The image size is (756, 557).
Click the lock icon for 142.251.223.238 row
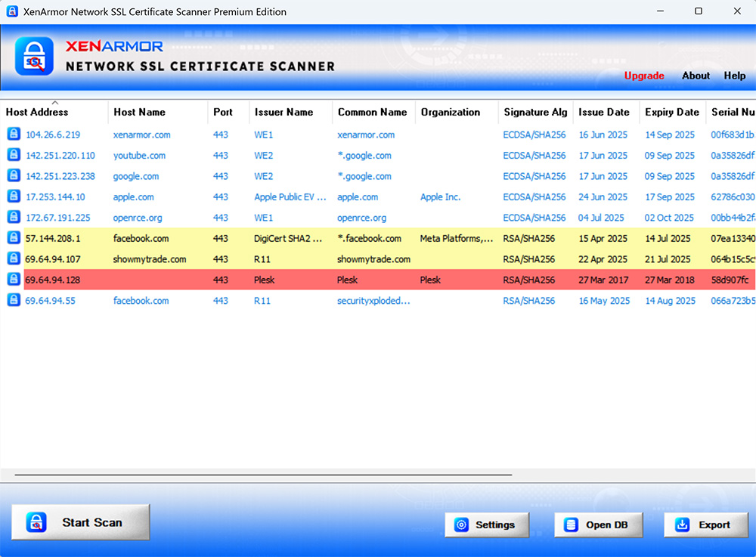(x=14, y=175)
